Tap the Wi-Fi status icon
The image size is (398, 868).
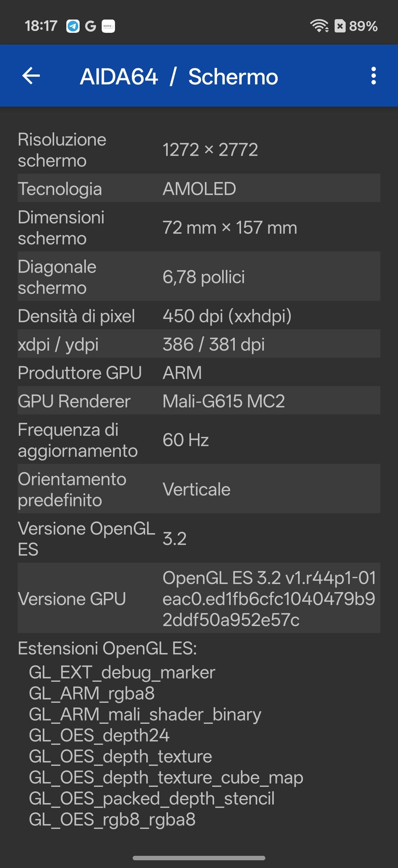pos(319,26)
